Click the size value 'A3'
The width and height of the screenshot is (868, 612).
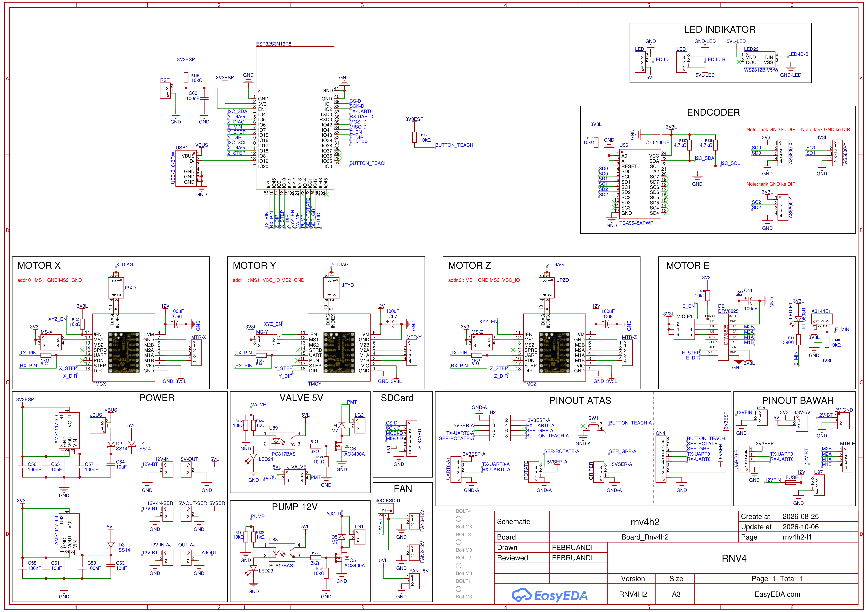(x=676, y=594)
